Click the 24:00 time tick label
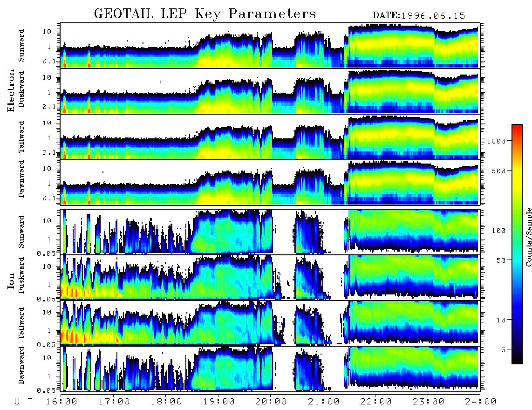 click(481, 402)
